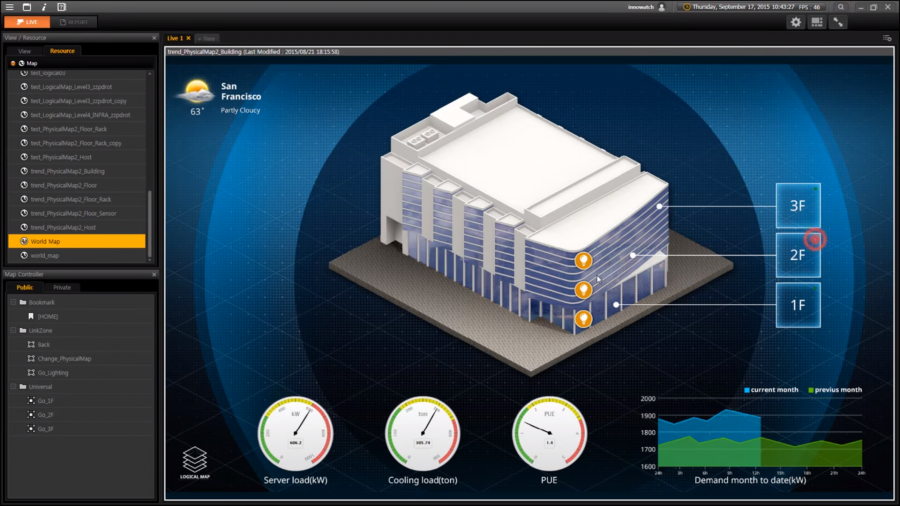
Task: Select the Resource tab
Action: pos(62,51)
